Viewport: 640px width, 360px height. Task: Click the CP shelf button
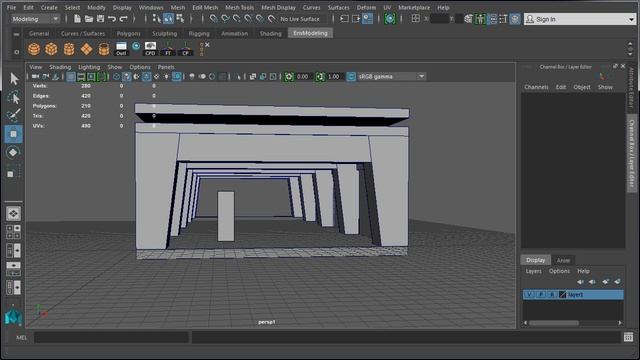coord(186,49)
